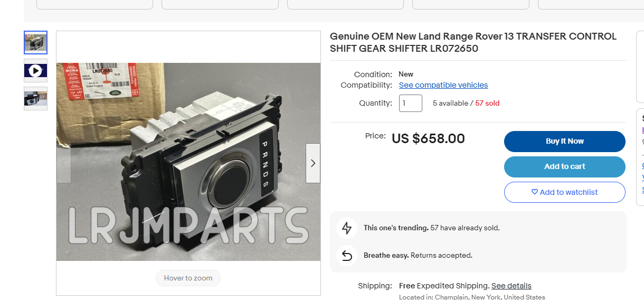This screenshot has width=644, height=300.
Task: Select first product thumbnail image
Action: [x=35, y=42]
